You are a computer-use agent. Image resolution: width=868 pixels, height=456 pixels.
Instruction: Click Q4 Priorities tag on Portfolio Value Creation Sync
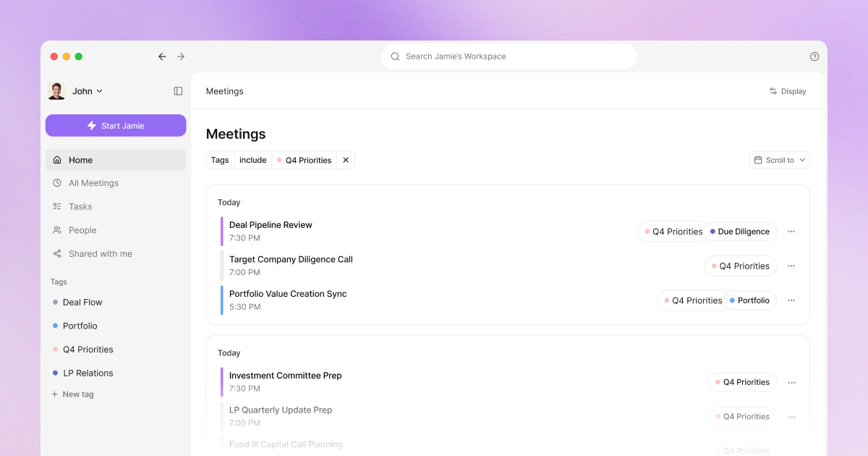point(692,300)
